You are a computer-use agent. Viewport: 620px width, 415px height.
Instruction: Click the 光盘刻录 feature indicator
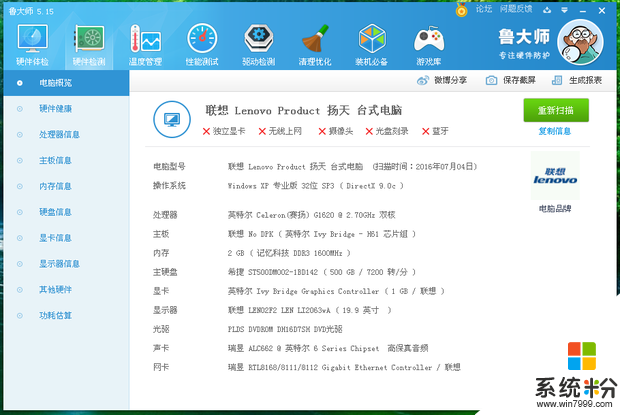tap(387, 131)
